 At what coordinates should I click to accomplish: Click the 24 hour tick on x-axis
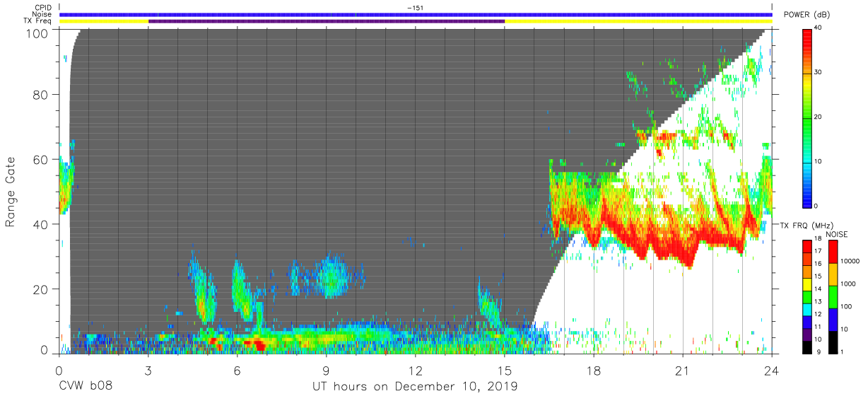pyautogui.click(x=772, y=370)
